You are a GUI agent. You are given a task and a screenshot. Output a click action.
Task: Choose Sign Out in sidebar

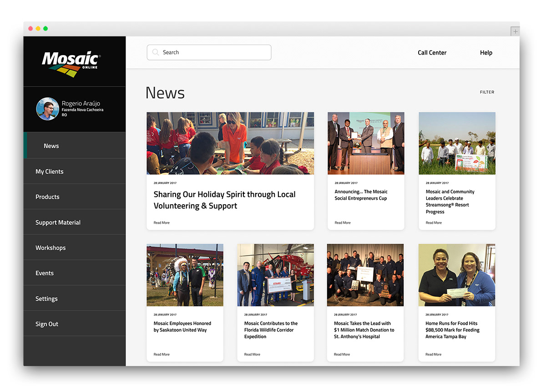coord(75,324)
